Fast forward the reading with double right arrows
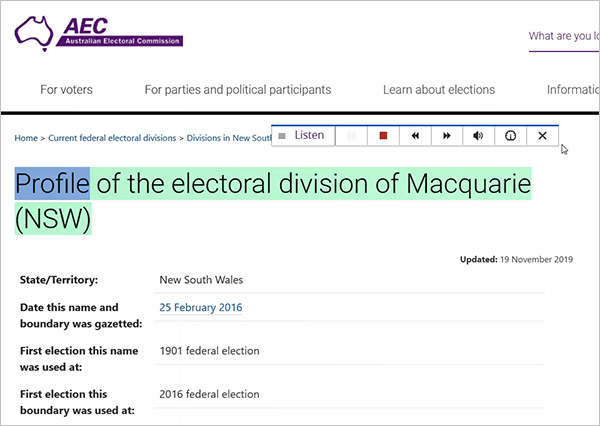 pyautogui.click(x=447, y=135)
